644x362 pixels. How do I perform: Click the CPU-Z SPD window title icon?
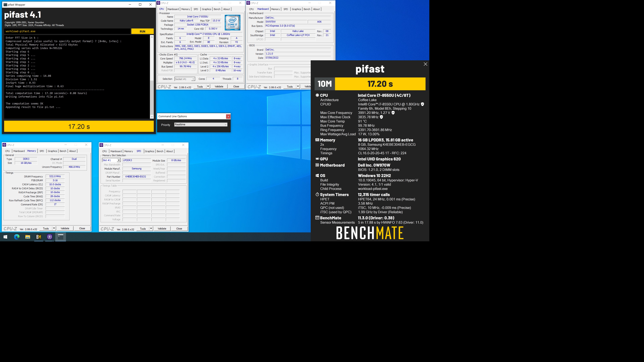tap(101, 145)
